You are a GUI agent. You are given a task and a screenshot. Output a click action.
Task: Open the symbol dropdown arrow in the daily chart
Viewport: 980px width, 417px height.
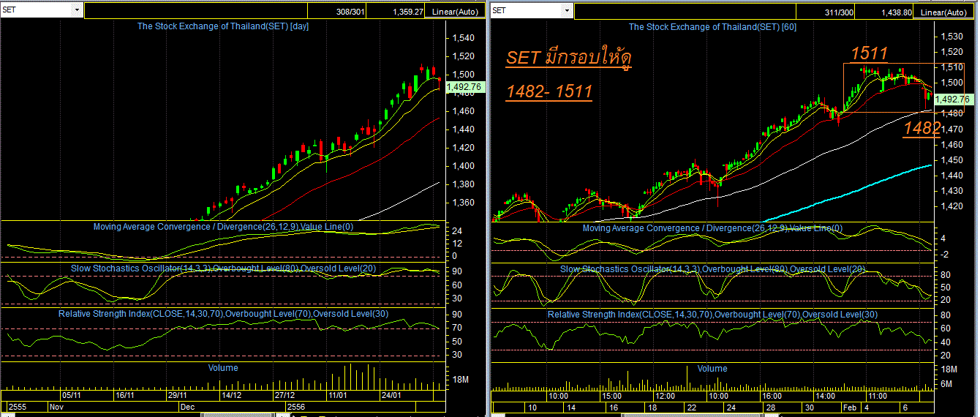point(78,10)
